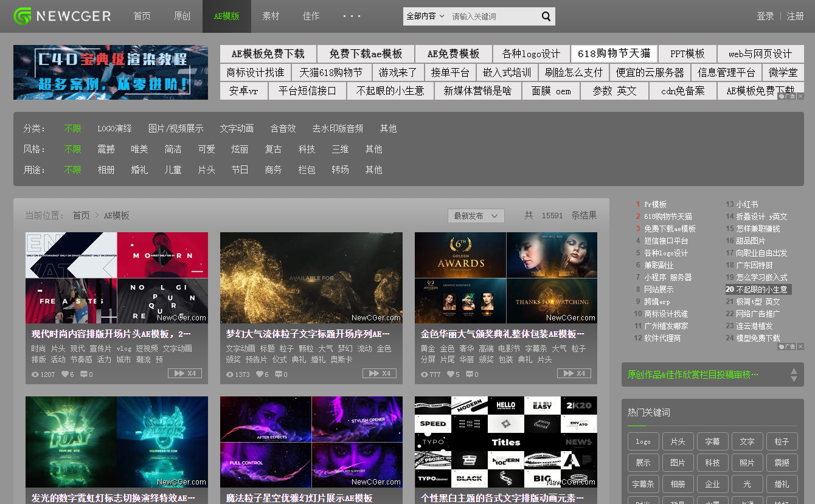Click the views eye icon on 金色华丽 card
The width and height of the screenshot is (815, 504).
click(x=425, y=375)
